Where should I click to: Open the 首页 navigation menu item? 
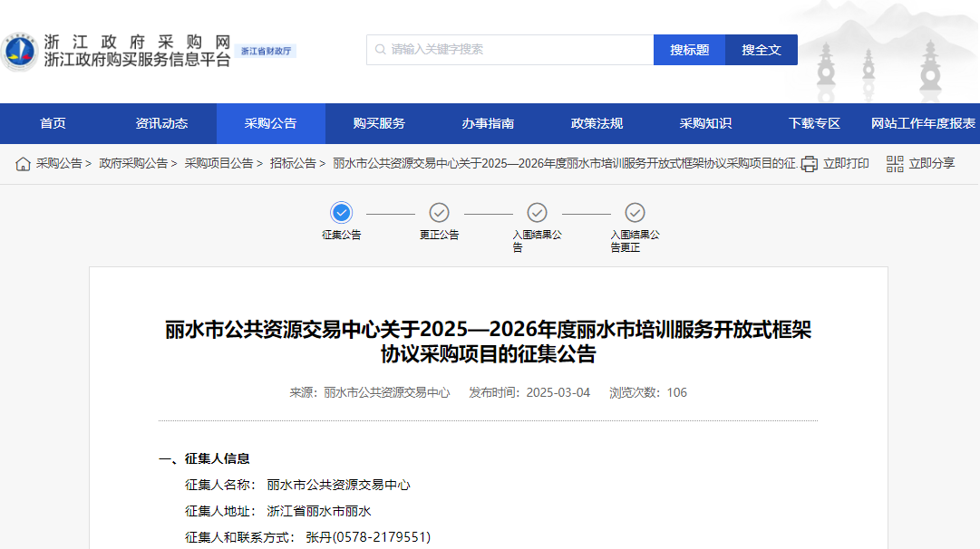53,123
